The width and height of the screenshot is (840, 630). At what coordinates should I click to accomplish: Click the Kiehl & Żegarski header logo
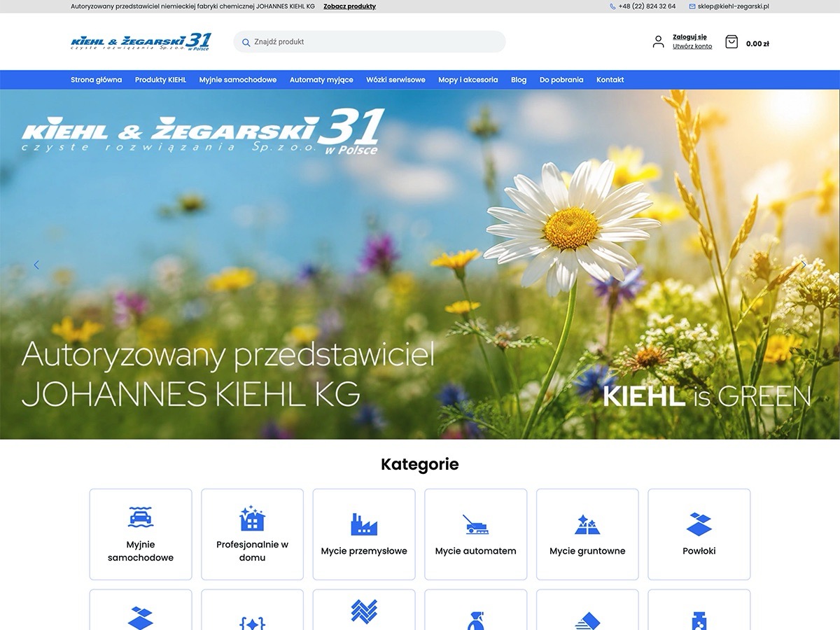point(141,41)
